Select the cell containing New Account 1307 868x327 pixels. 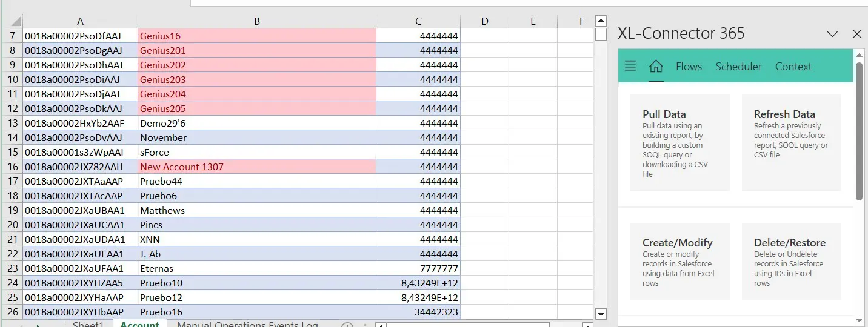click(257, 167)
